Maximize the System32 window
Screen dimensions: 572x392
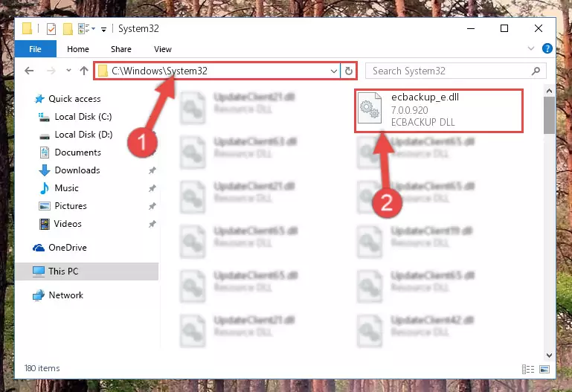coord(504,28)
